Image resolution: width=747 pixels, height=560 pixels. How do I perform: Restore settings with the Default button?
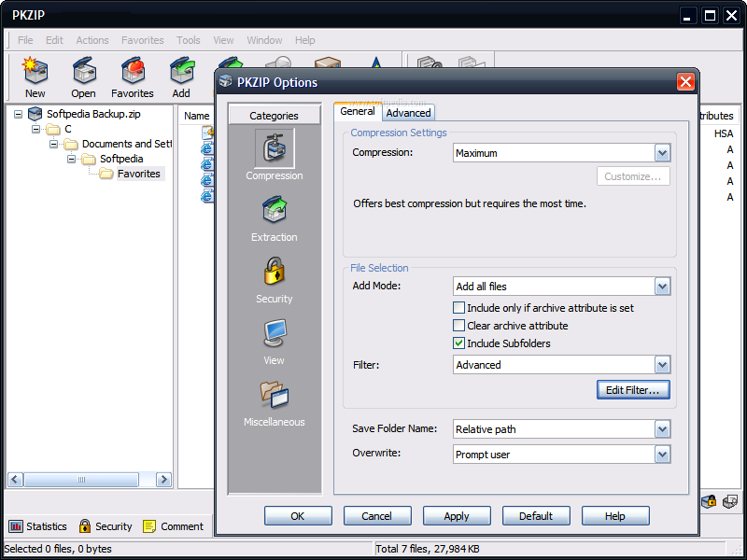click(536, 516)
